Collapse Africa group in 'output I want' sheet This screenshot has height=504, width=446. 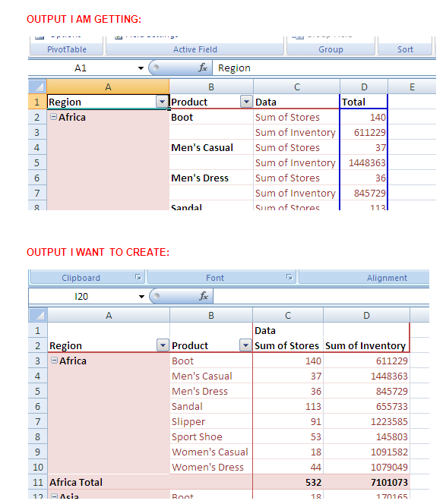click(x=55, y=361)
